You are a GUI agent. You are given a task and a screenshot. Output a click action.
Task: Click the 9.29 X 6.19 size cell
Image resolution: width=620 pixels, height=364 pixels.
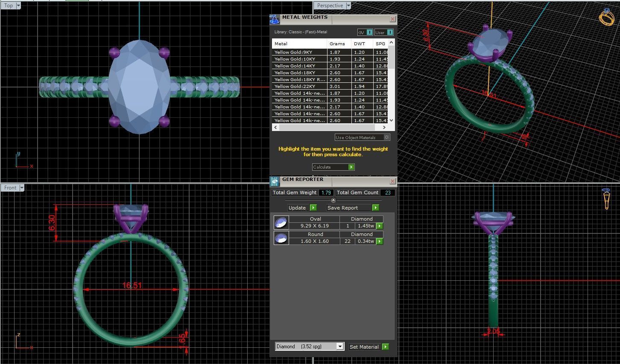pyautogui.click(x=314, y=226)
